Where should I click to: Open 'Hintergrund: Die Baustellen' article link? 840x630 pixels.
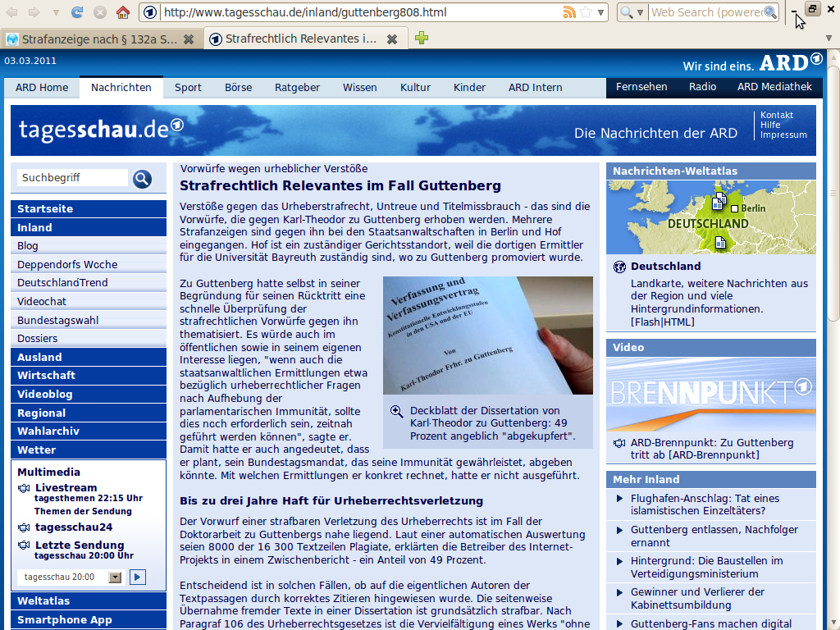(x=706, y=568)
